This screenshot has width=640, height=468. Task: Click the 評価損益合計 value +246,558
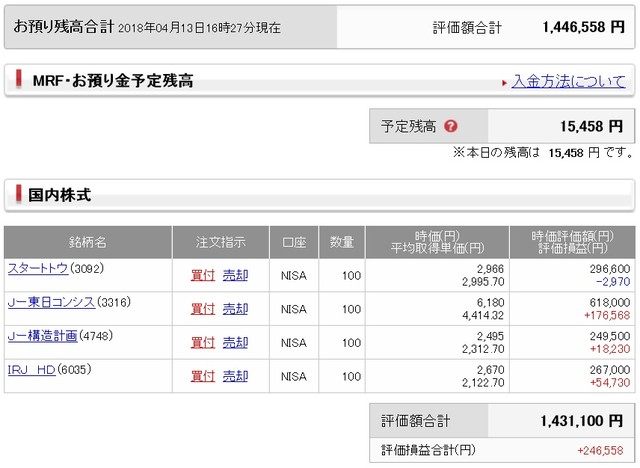[602, 450]
